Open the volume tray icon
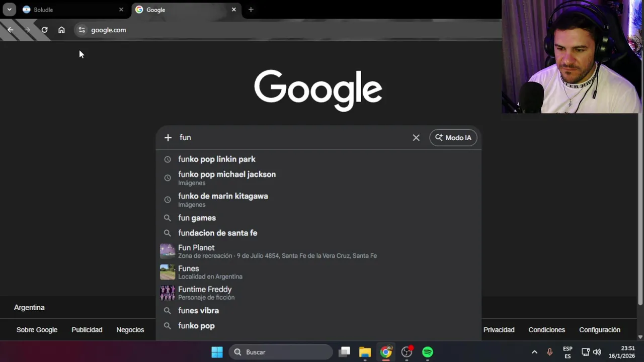The image size is (644, 362). pyautogui.click(x=597, y=352)
